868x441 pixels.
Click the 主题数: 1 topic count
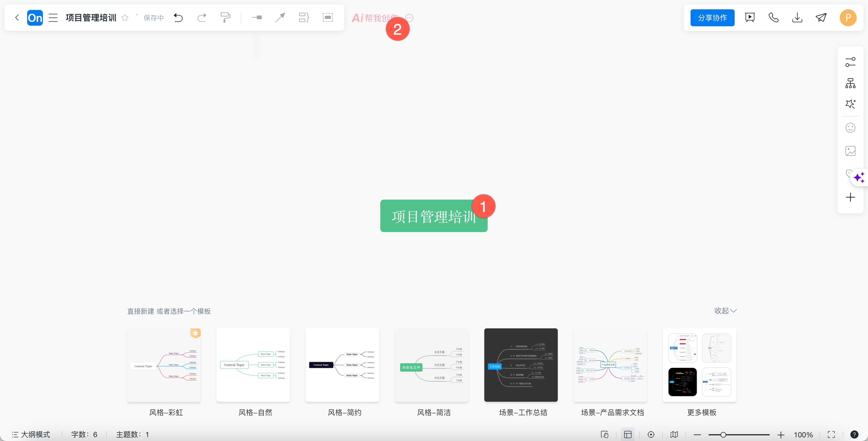click(133, 434)
